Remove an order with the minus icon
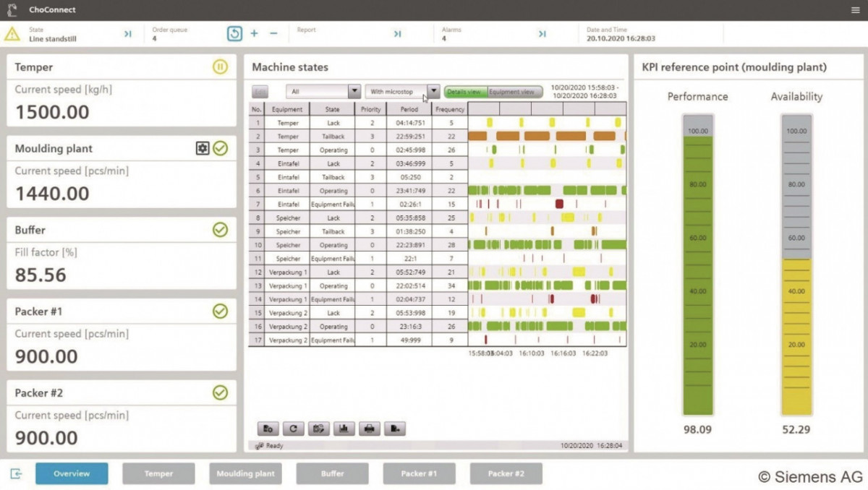 (273, 34)
